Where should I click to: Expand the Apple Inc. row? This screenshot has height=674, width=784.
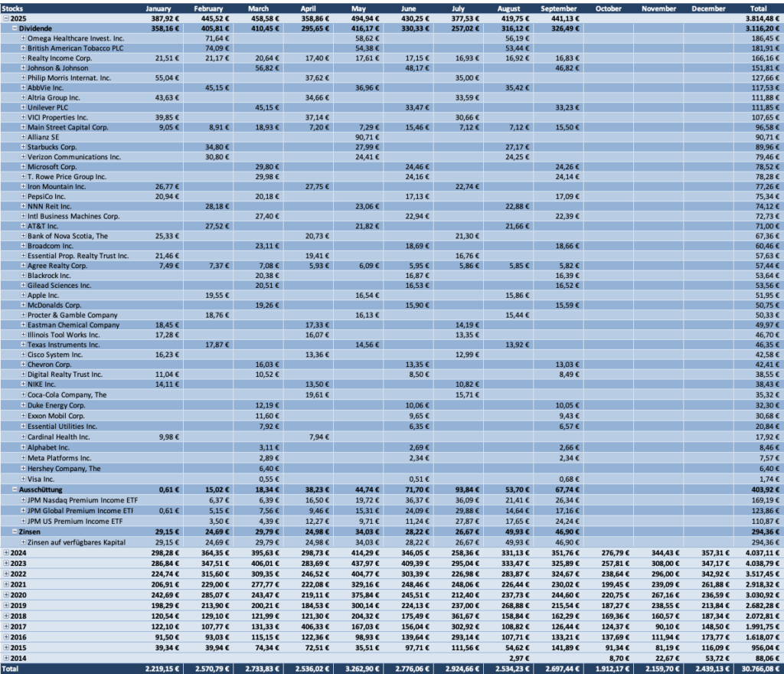pyautogui.click(x=22, y=295)
